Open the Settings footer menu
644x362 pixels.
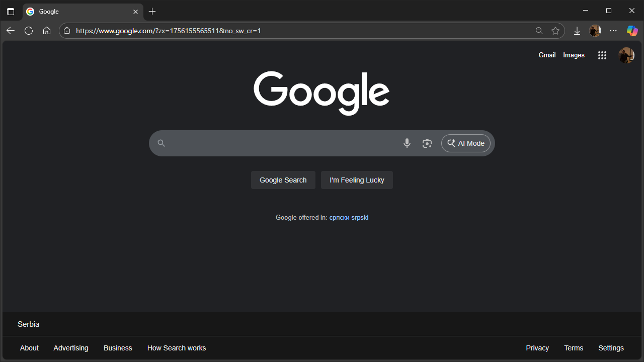point(611,348)
